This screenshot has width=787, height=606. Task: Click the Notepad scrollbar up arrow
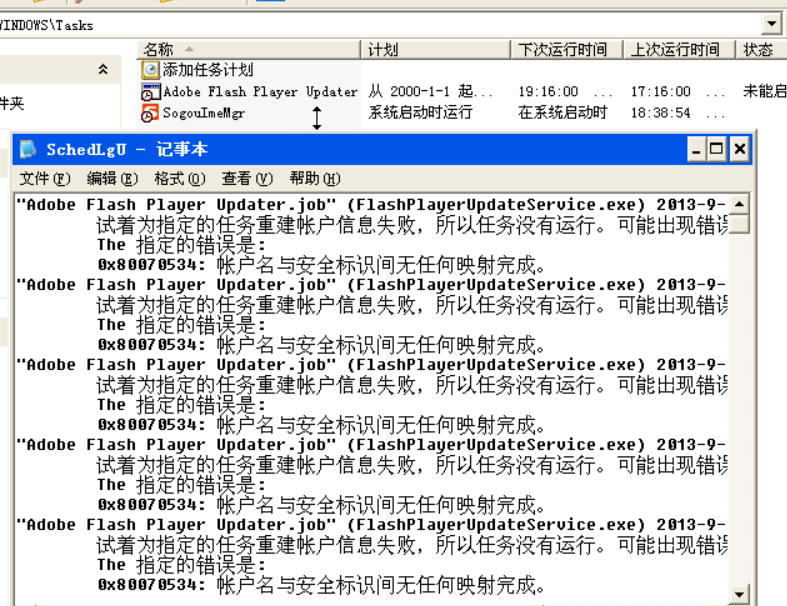(x=739, y=204)
